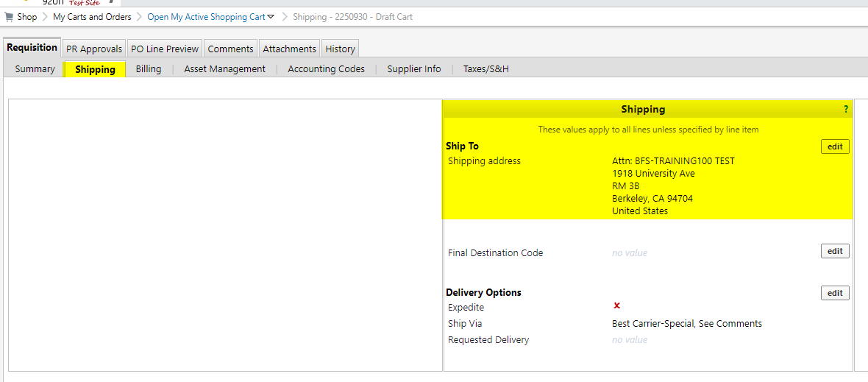Click the shopping cart icon in breadcrumb
The width and height of the screenshot is (868, 382).
(x=8, y=17)
